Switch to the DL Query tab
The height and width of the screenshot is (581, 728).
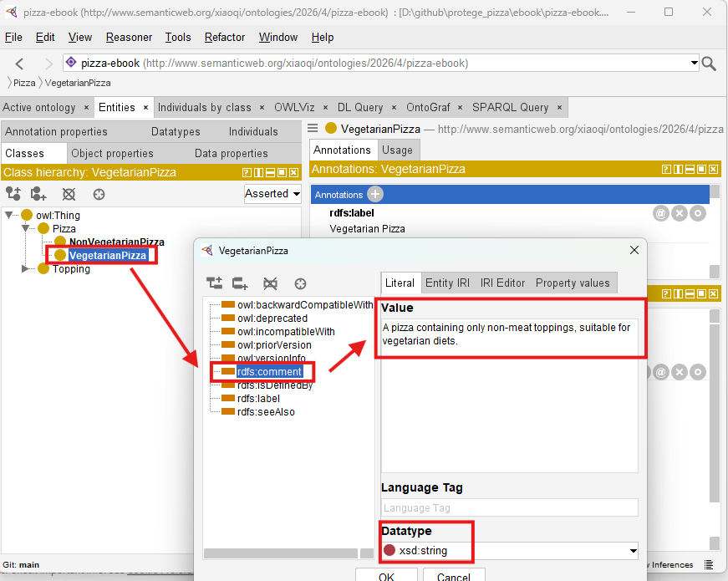360,108
